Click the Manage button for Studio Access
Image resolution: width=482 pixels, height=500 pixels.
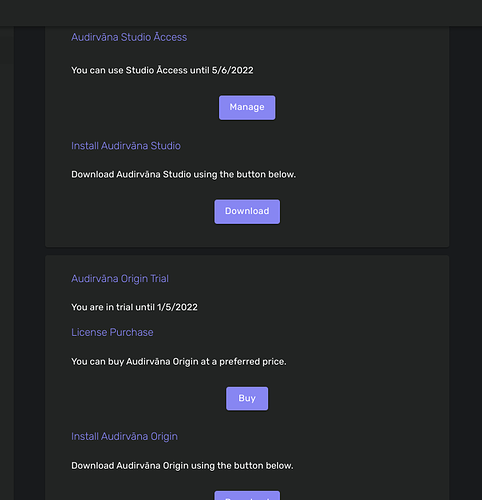[247, 108]
